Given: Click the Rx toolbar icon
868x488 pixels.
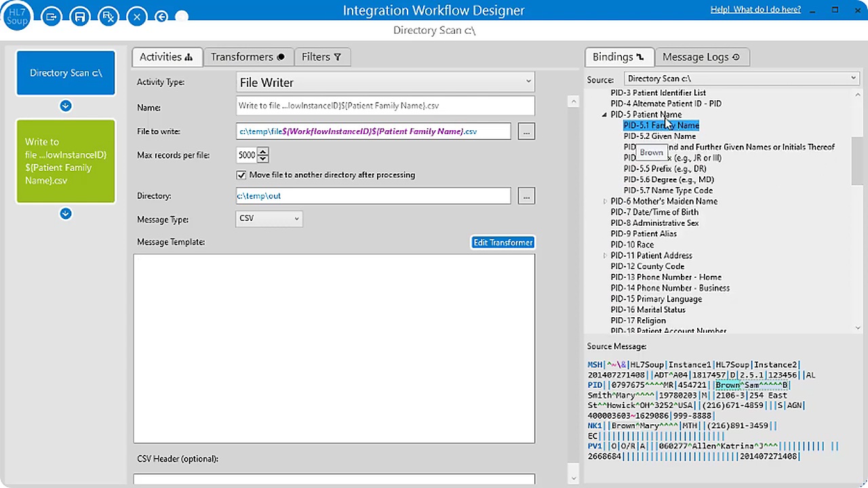Looking at the screenshot, I should tap(108, 16).
